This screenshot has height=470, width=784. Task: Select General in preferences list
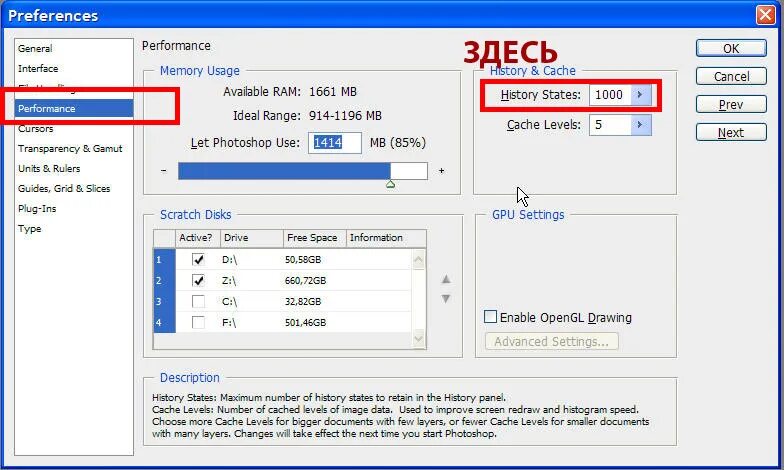[35, 48]
